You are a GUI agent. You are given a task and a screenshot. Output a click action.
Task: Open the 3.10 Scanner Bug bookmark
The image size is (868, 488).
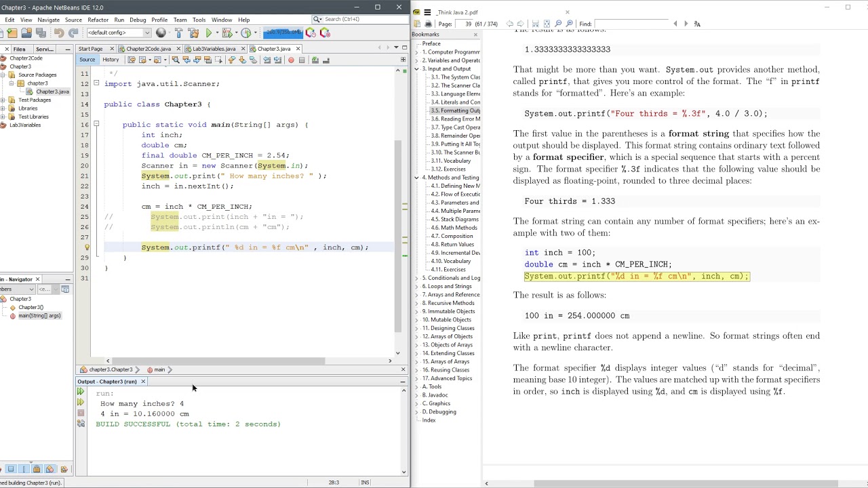click(456, 152)
